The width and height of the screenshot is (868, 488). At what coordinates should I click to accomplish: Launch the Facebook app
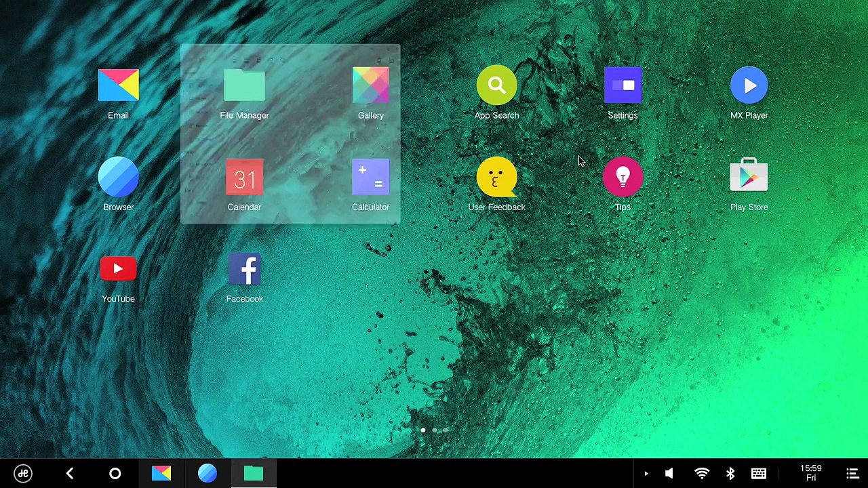244,277
